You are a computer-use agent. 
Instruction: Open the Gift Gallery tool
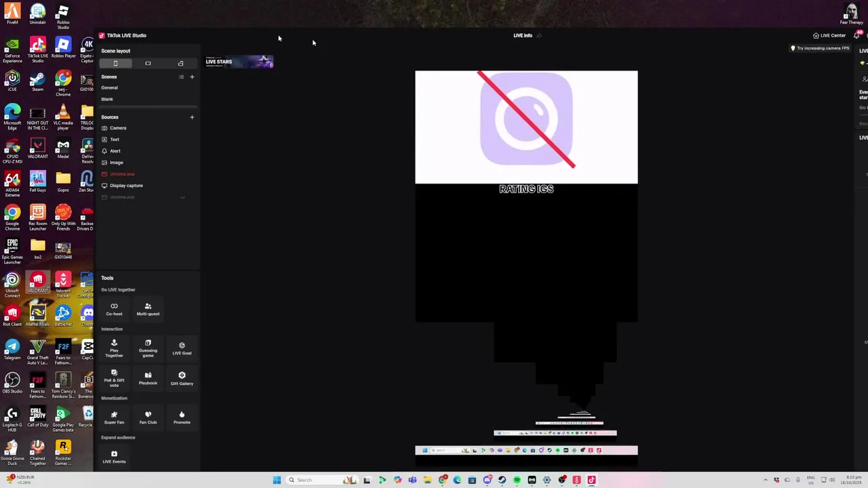point(182,378)
